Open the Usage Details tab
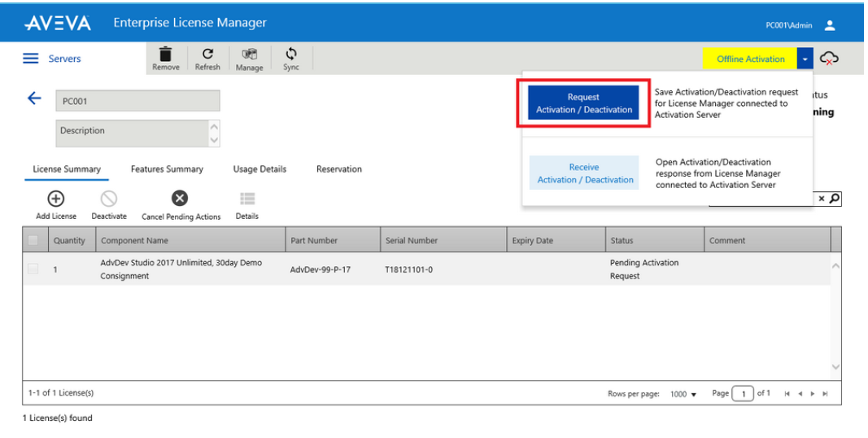The height and width of the screenshot is (438, 868). 260,169
